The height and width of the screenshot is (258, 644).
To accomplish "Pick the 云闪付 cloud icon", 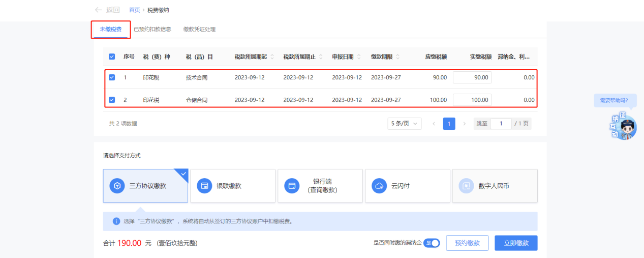I will coord(379,186).
